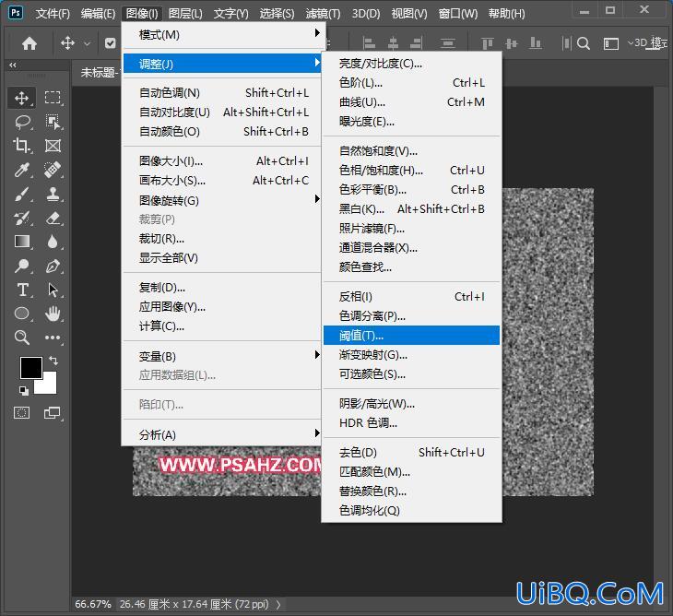Choose 渐变映射(G)... adjustment
This screenshot has height=616, width=673.
click(411, 355)
